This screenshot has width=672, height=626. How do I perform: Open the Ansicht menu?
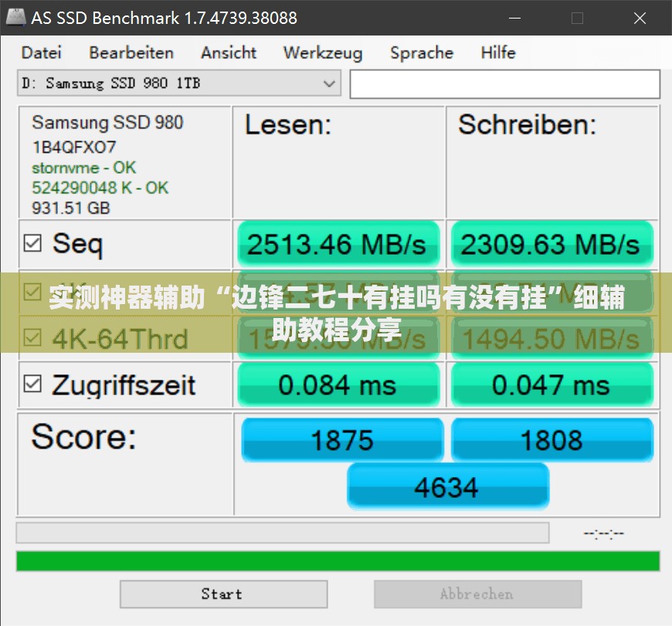coord(229,52)
